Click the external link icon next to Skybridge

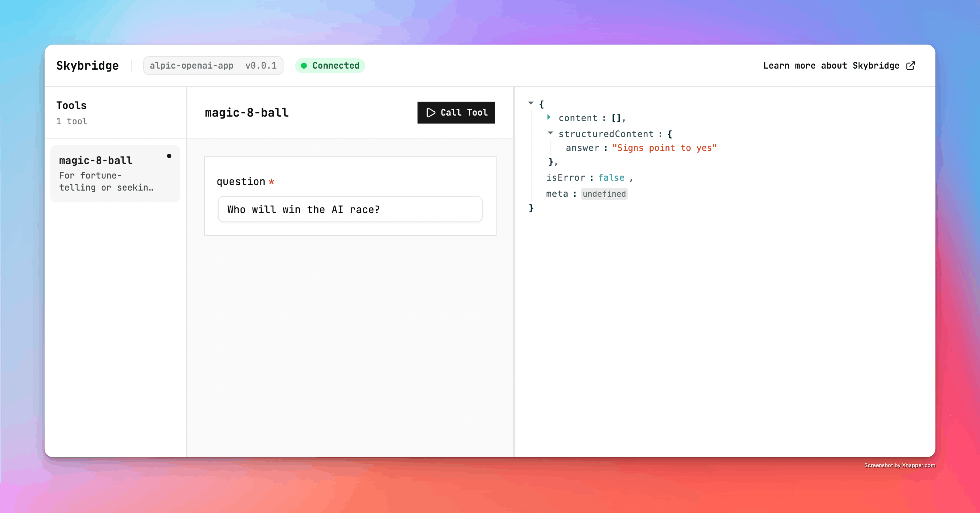pyautogui.click(x=911, y=65)
